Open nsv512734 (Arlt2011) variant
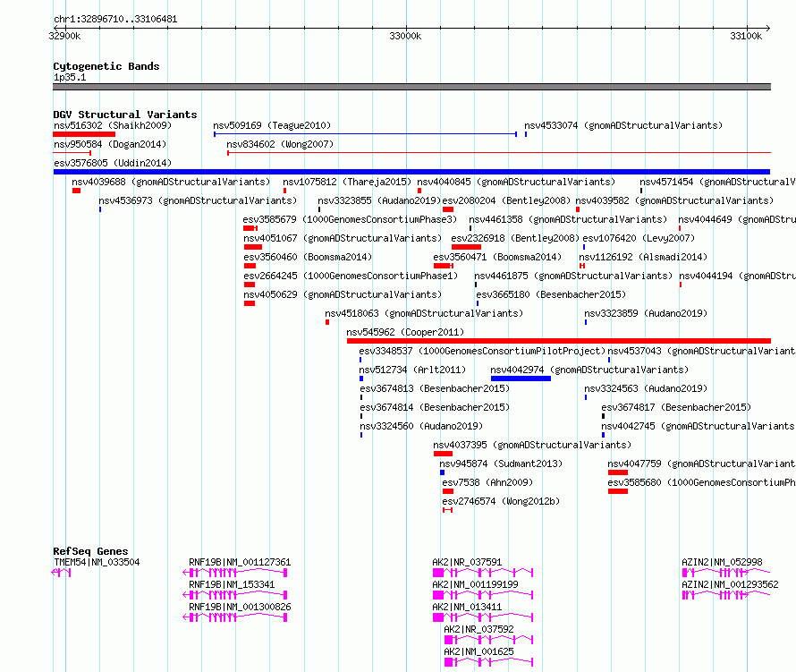This screenshot has height=672, width=796. pyautogui.click(x=412, y=370)
